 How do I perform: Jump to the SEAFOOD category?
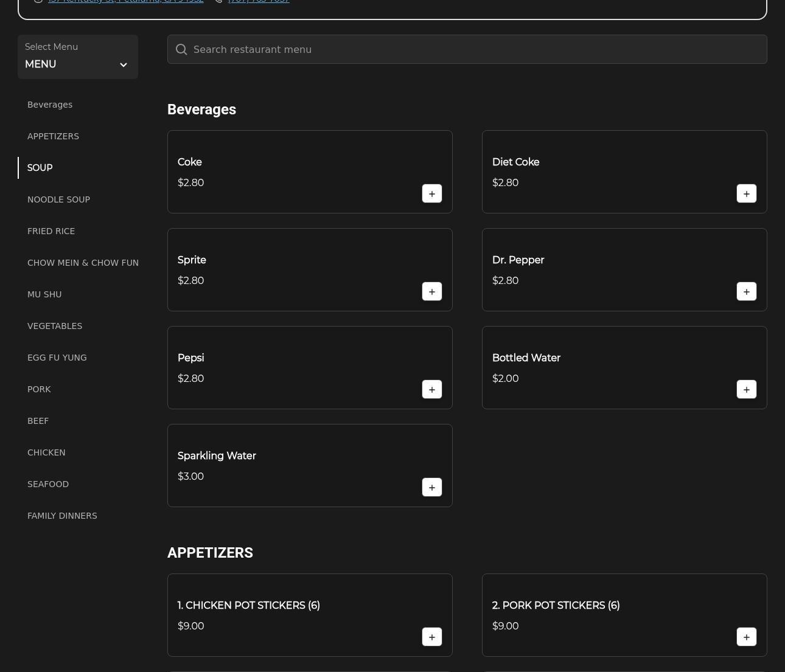tap(48, 484)
